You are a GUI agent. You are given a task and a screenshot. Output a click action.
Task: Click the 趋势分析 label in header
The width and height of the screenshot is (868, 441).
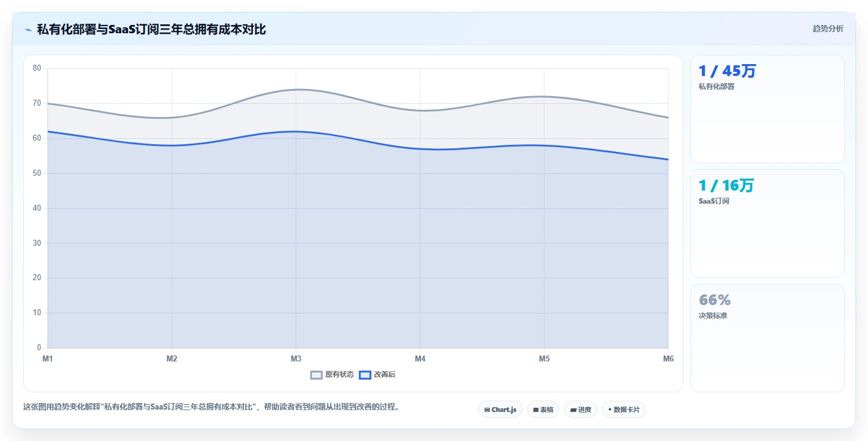click(x=828, y=28)
